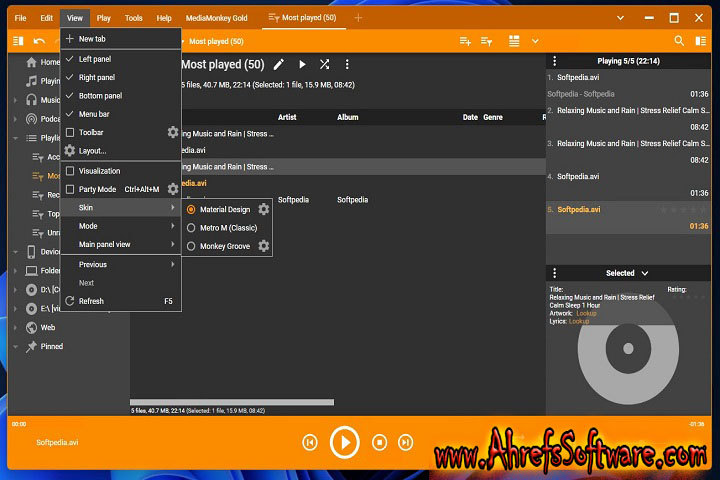Click the pencil edit icon beside Most played
Viewport: 720px width, 480px height.
(x=279, y=64)
